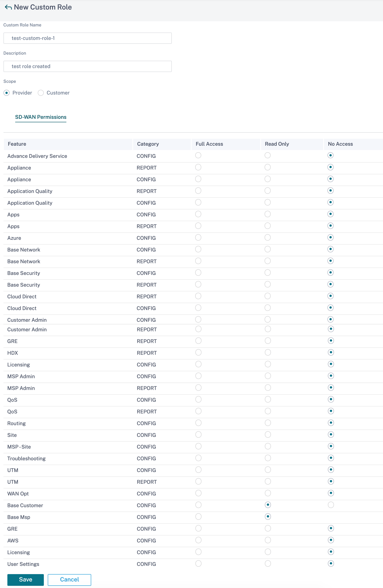Give Cloud Direct CONFIG Full Access

point(198,308)
